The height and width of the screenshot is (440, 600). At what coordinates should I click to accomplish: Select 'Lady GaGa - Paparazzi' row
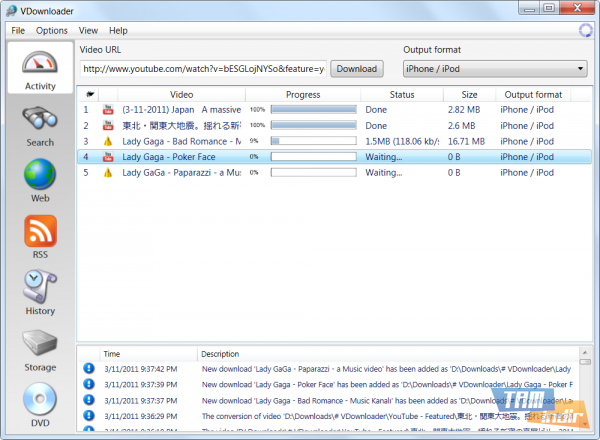[x=335, y=173]
